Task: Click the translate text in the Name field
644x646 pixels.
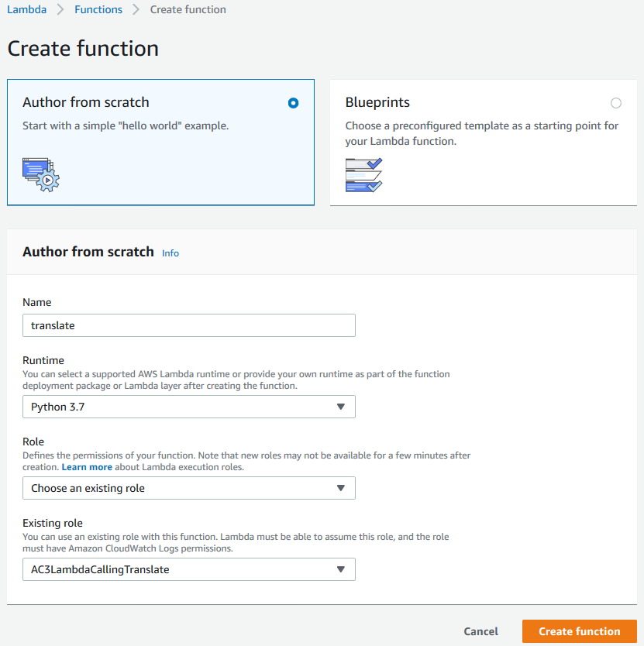Action: pos(53,325)
